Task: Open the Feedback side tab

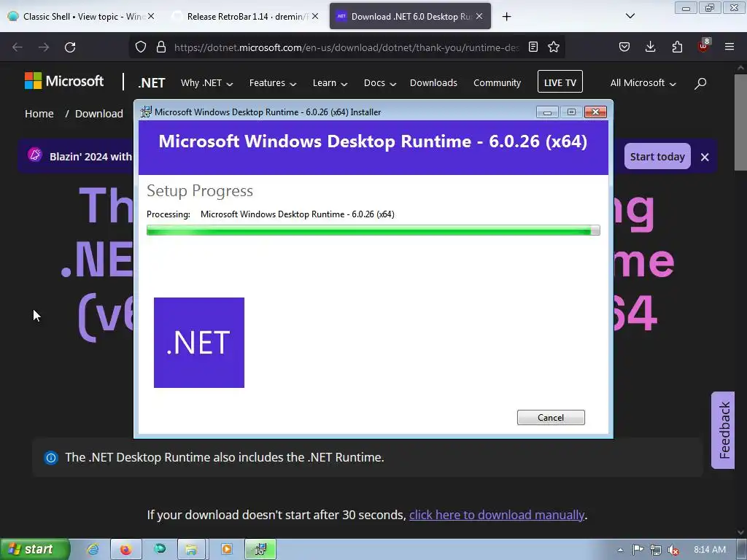Action: coord(723,430)
